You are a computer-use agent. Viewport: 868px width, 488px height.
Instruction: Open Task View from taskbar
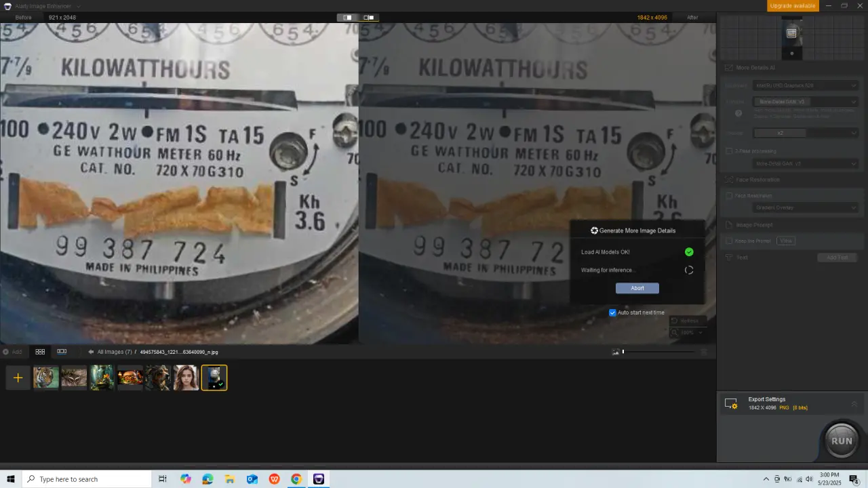click(163, 479)
